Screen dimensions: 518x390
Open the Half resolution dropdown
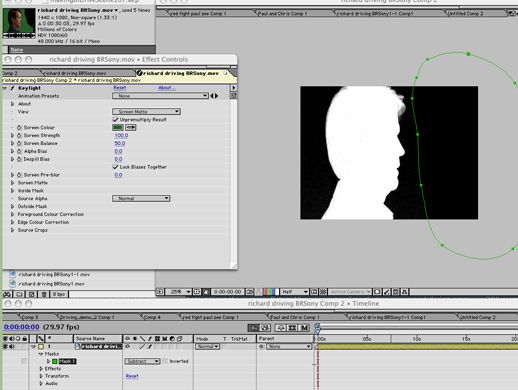pyautogui.click(x=294, y=292)
